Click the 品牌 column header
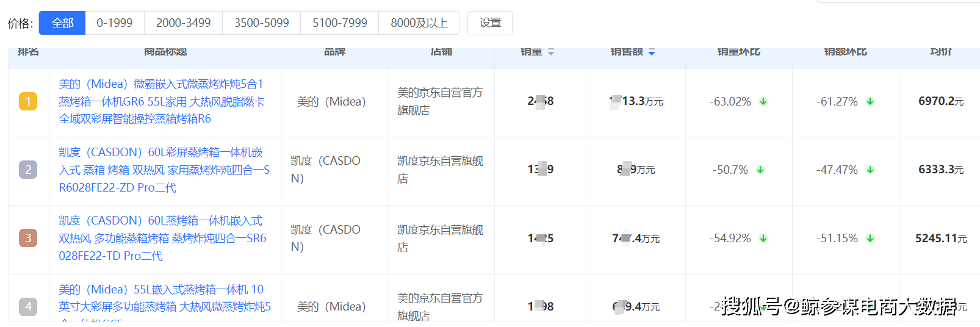 pos(334,52)
